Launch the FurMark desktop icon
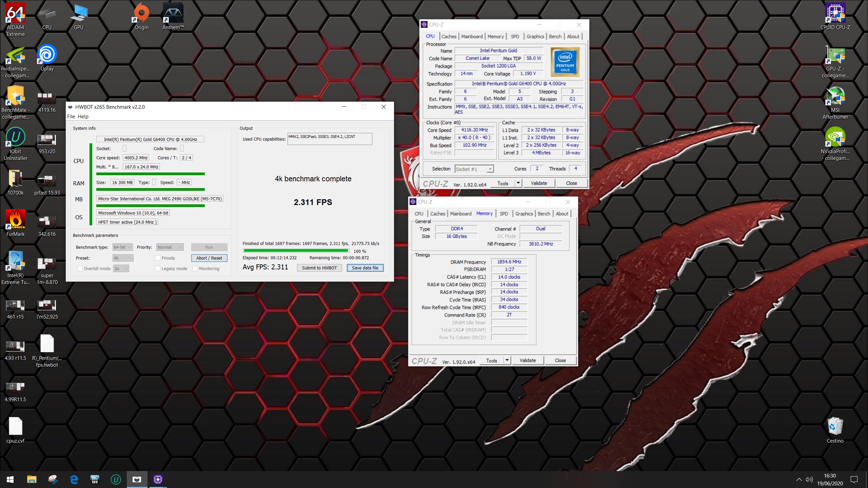 (16, 224)
